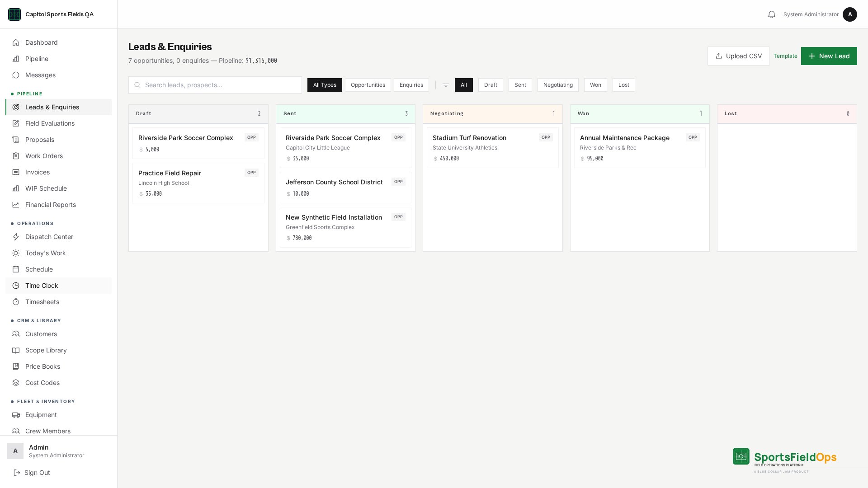
Task: Click the Proposals document icon
Action: [16, 140]
